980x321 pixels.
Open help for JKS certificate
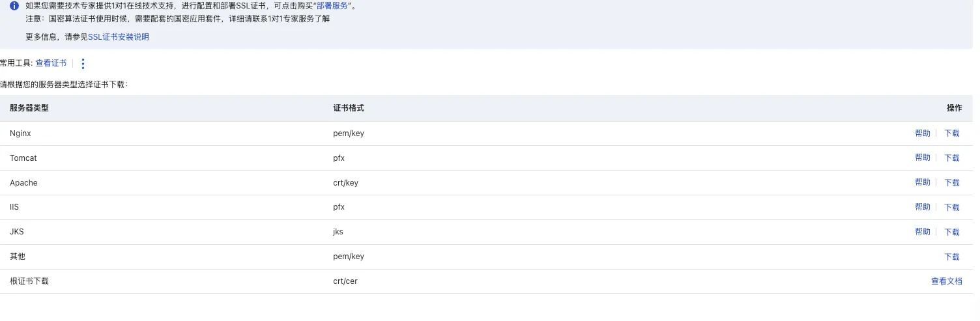coord(922,232)
